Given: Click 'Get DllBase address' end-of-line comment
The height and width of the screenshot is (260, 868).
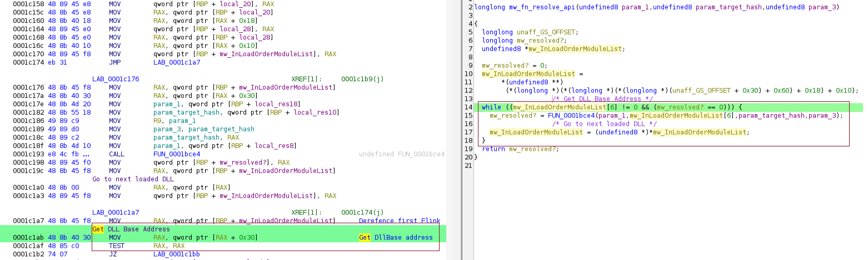Looking at the screenshot, I should (396, 237).
